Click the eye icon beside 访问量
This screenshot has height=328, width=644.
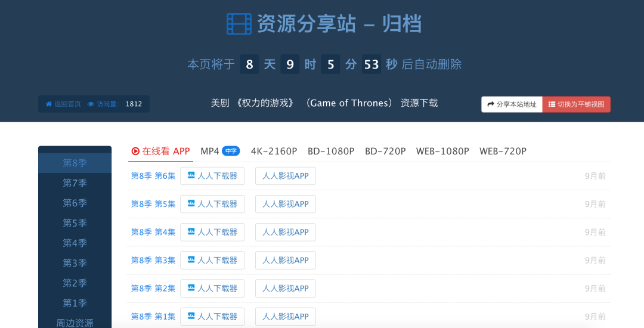pos(91,104)
